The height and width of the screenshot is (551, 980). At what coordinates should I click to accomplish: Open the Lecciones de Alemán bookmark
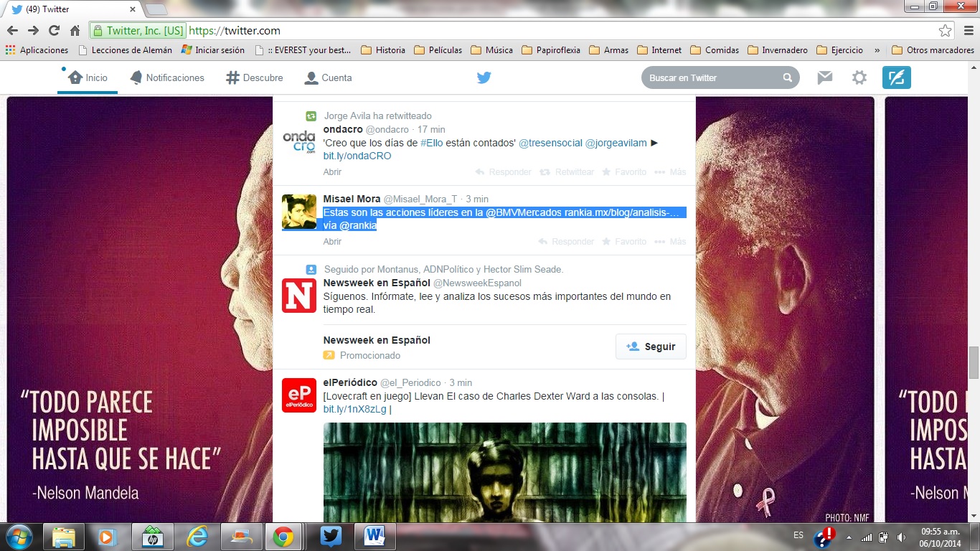pos(125,50)
